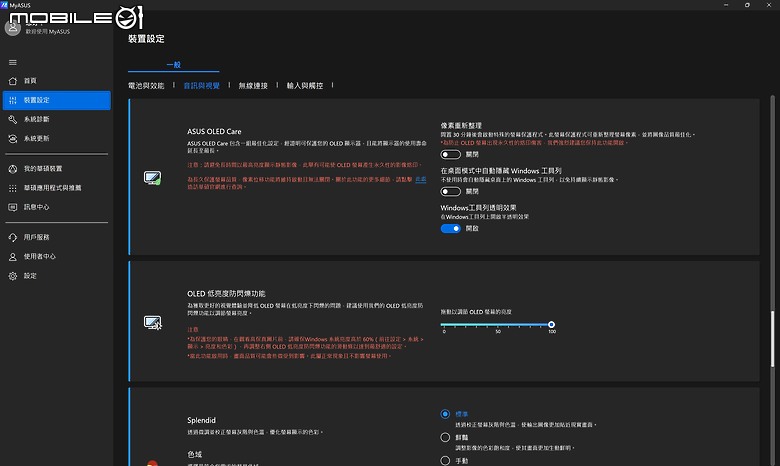The image size is (780, 466).
Task: Select 裝置設定 sliders icon in sidebar
Action: tap(12, 100)
